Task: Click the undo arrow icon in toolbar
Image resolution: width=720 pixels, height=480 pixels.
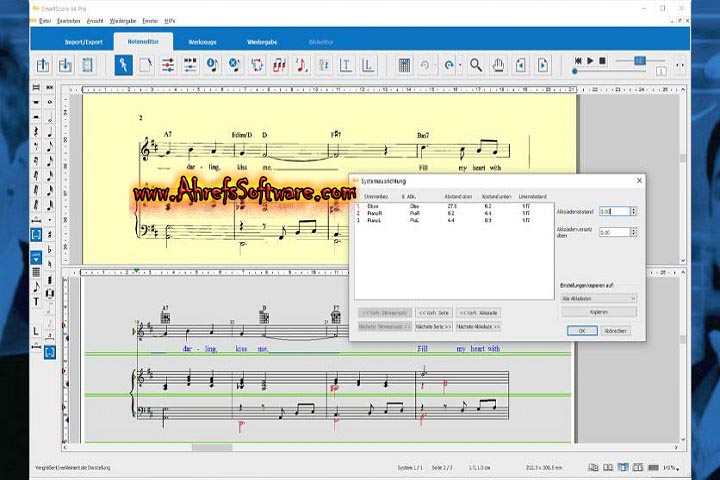Action: tap(426, 65)
